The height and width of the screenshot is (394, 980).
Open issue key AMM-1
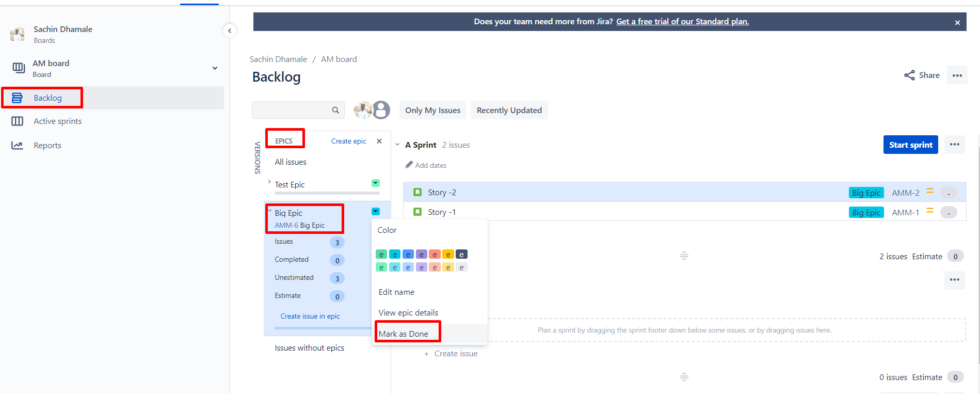point(906,212)
